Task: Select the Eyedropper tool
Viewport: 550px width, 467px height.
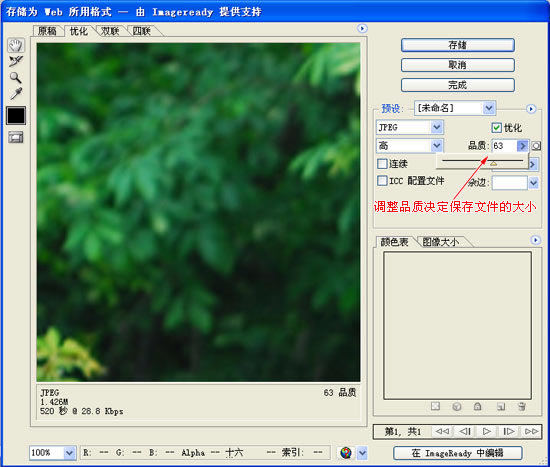Action: pyautogui.click(x=16, y=93)
